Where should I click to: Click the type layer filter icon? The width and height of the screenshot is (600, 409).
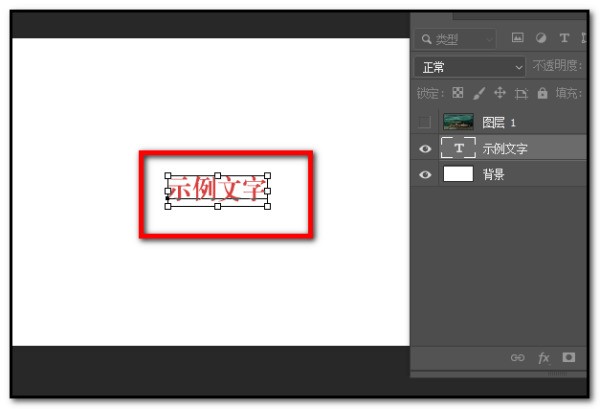564,39
